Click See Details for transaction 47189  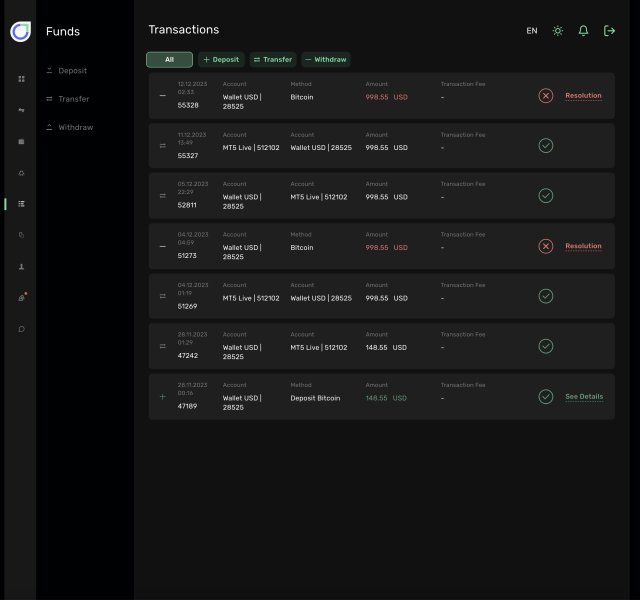(584, 397)
